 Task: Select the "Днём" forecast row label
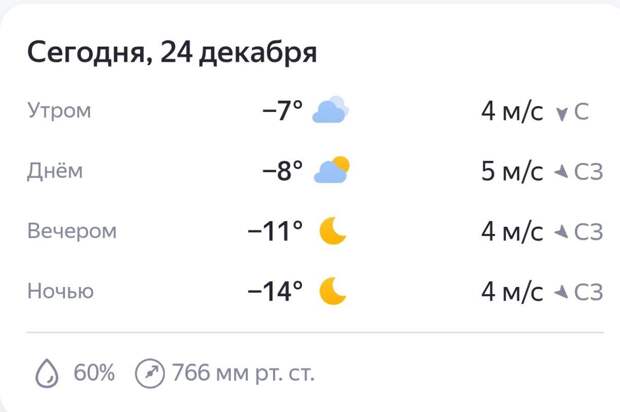(x=55, y=171)
